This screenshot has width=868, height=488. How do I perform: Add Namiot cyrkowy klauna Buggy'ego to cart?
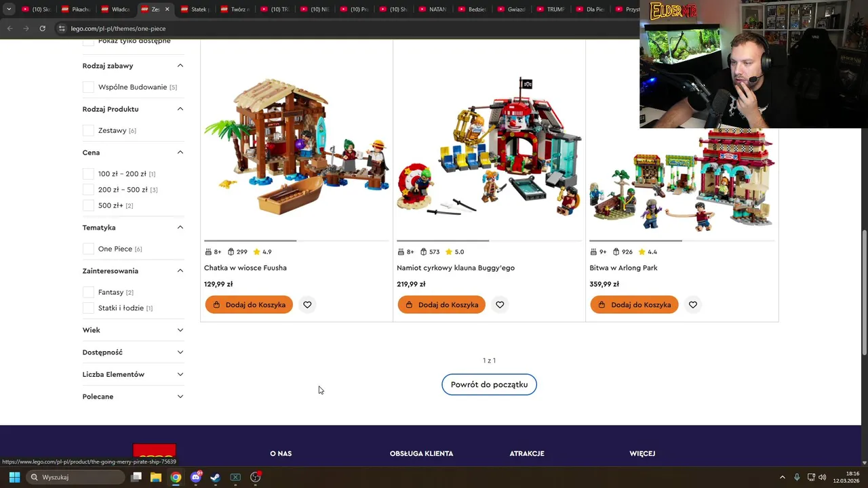pyautogui.click(x=441, y=305)
